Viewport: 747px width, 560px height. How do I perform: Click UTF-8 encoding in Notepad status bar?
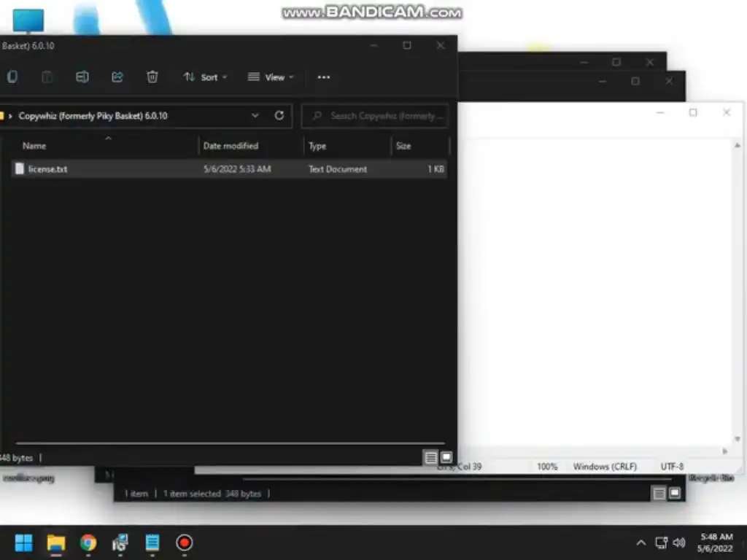(672, 467)
